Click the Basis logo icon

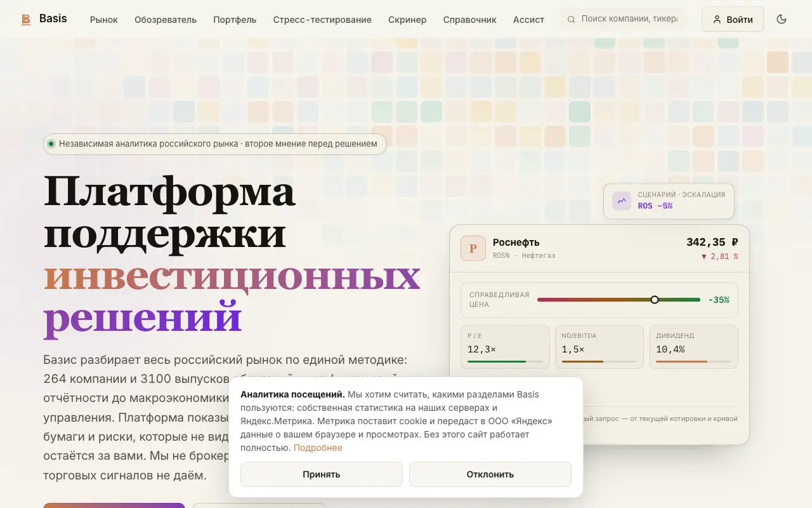pos(26,20)
